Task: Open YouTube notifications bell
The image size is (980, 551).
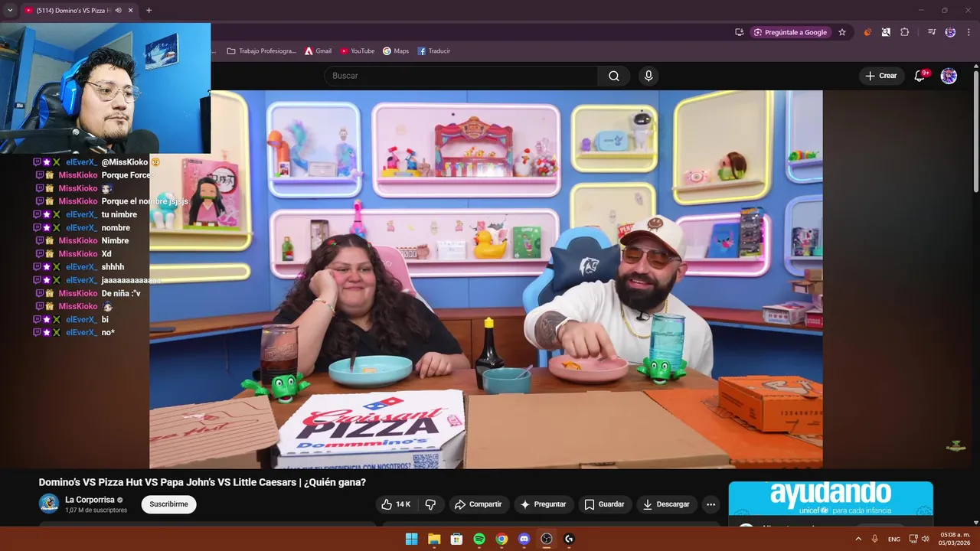Action: pyautogui.click(x=920, y=76)
